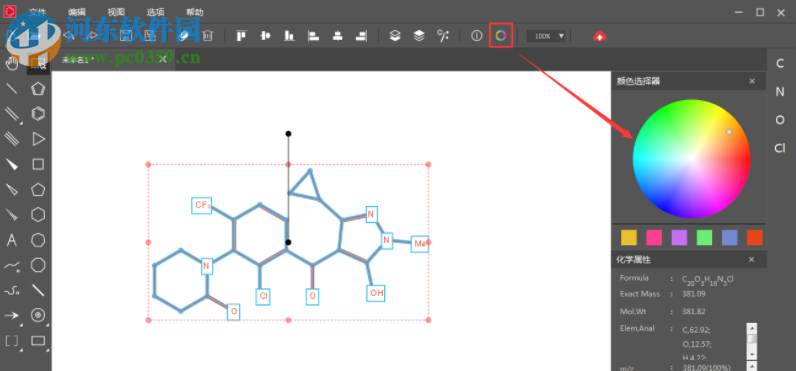The height and width of the screenshot is (371, 796).
Task: Open the 视图 menu
Action: click(x=116, y=12)
